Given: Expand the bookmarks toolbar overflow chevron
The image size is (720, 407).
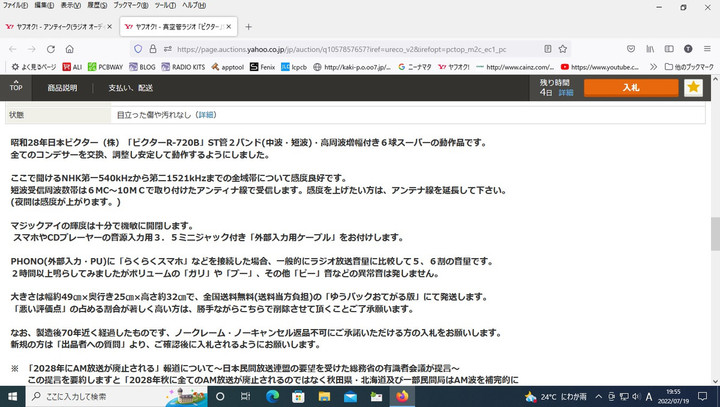Looking at the screenshot, I should coord(651,67).
